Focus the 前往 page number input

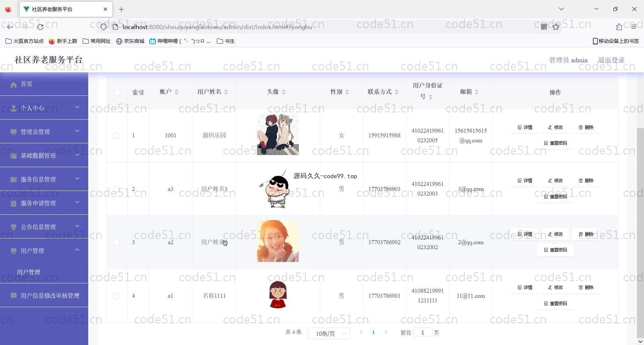[x=423, y=332]
